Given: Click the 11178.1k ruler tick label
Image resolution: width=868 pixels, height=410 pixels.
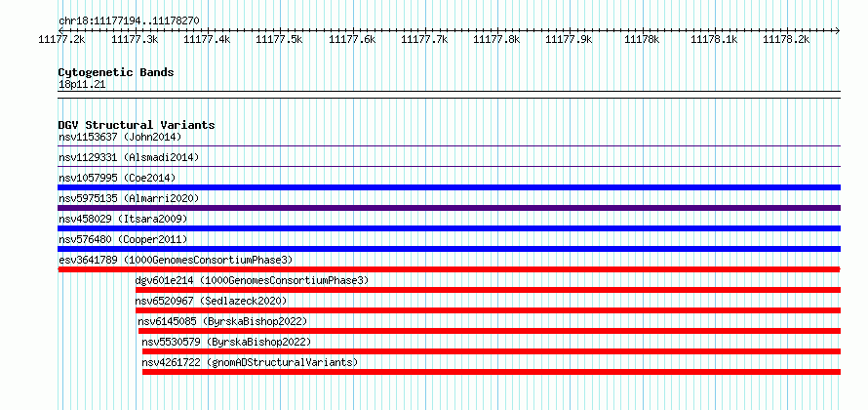Looking at the screenshot, I should point(714,39).
